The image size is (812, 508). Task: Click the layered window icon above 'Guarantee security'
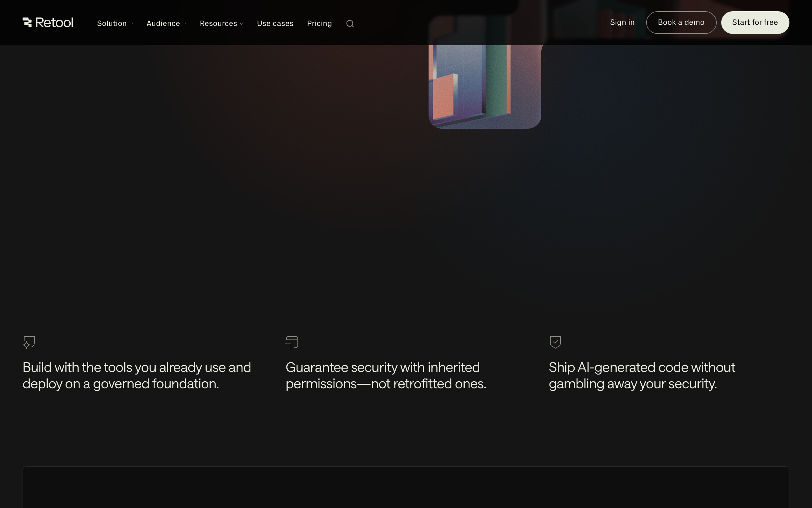tap(292, 342)
